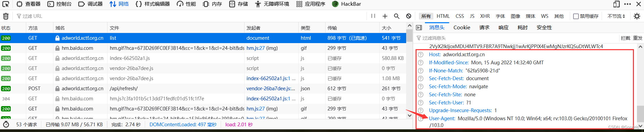
Task: Filter requests by 其他 other
Action: (559, 16)
